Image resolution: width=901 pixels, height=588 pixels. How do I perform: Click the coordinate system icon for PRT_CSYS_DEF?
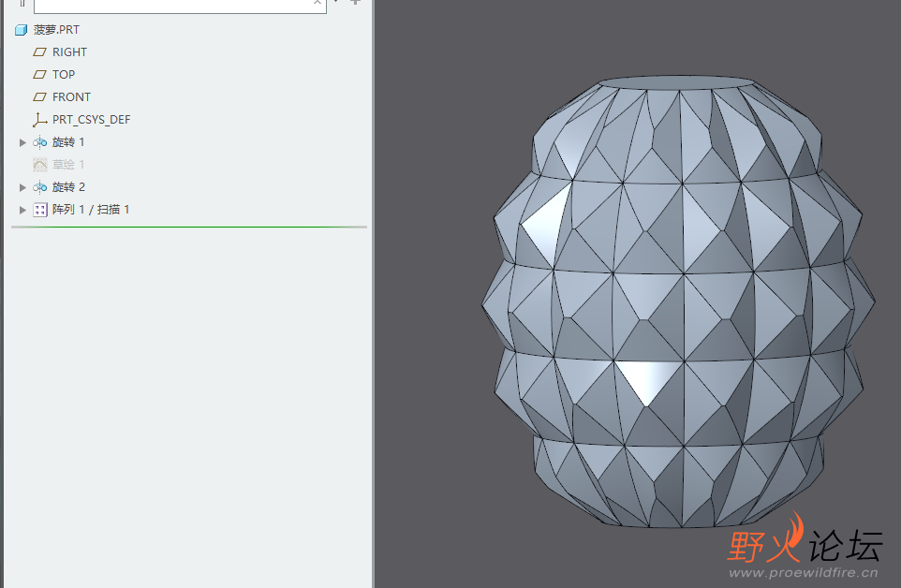tap(39, 120)
